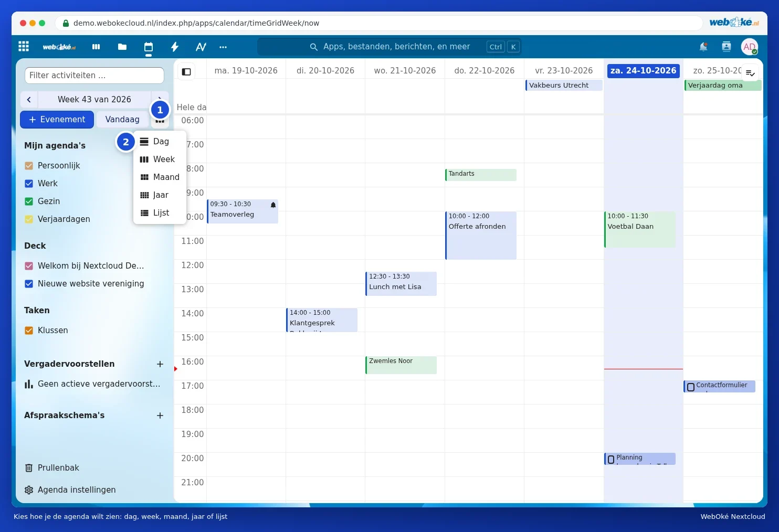Mark the Contactformulier task as done
779x532 pixels.
(691, 387)
